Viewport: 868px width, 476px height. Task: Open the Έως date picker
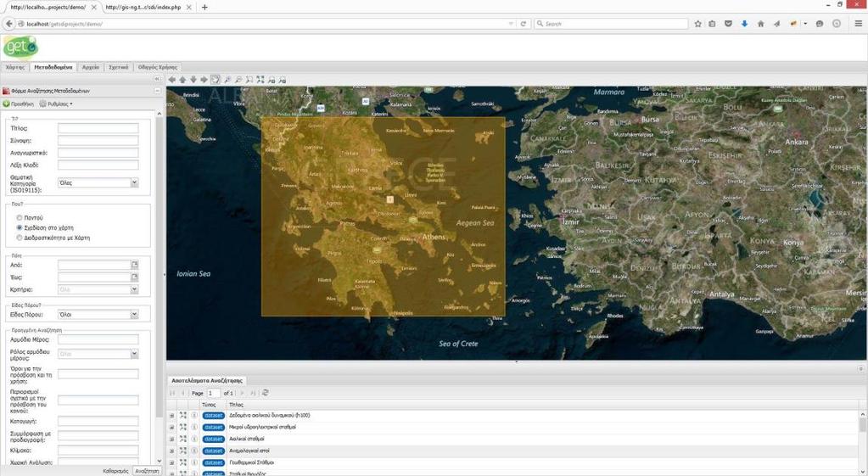(x=135, y=277)
